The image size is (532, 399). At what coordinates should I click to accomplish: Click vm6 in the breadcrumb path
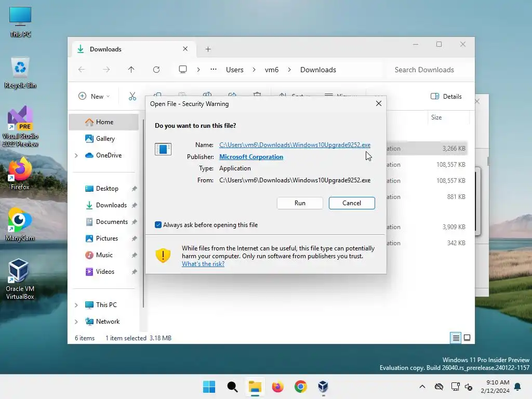(x=271, y=70)
